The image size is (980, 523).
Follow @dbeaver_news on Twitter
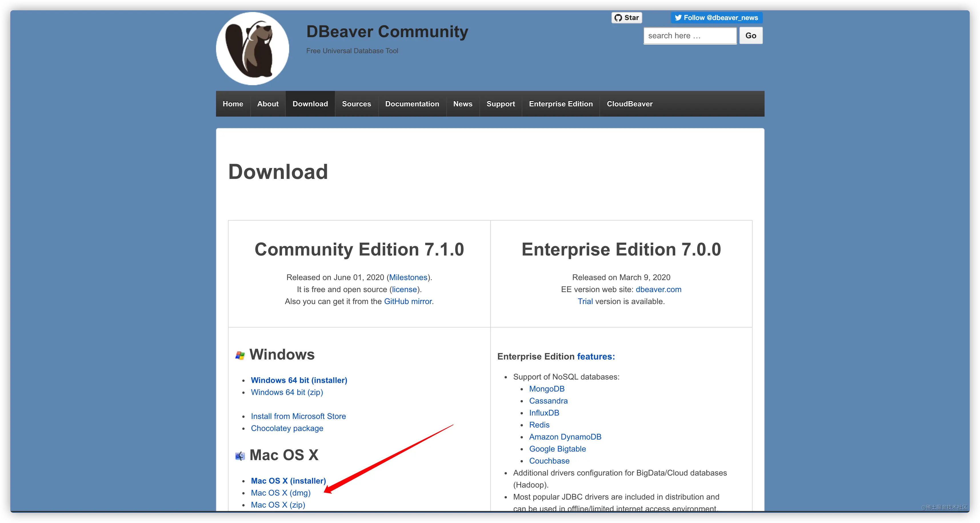click(716, 17)
